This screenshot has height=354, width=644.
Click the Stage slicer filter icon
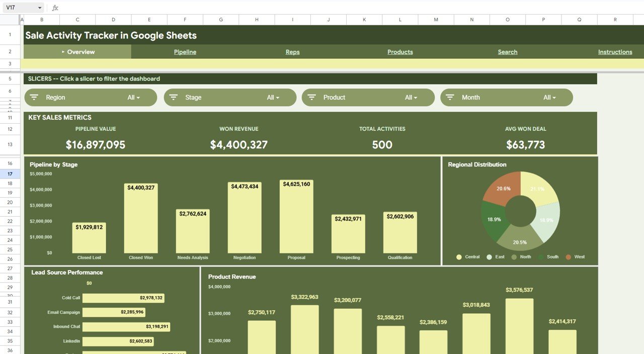tap(173, 97)
